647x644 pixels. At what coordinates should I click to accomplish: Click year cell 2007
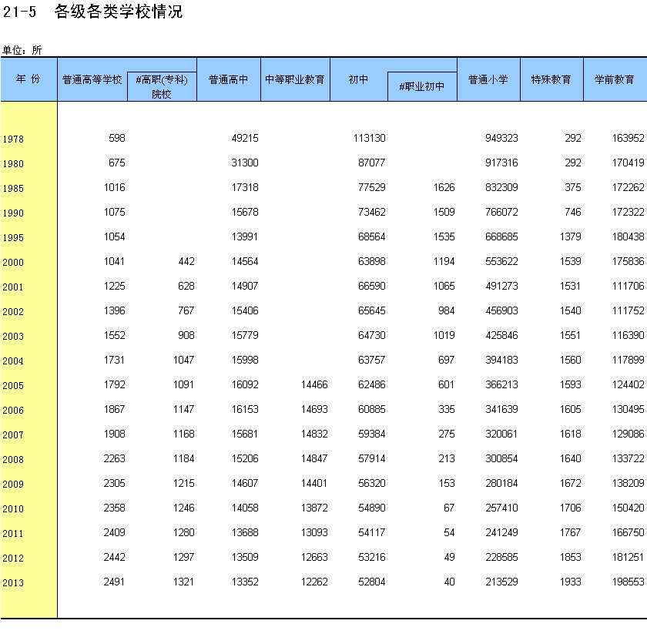tap(13, 434)
